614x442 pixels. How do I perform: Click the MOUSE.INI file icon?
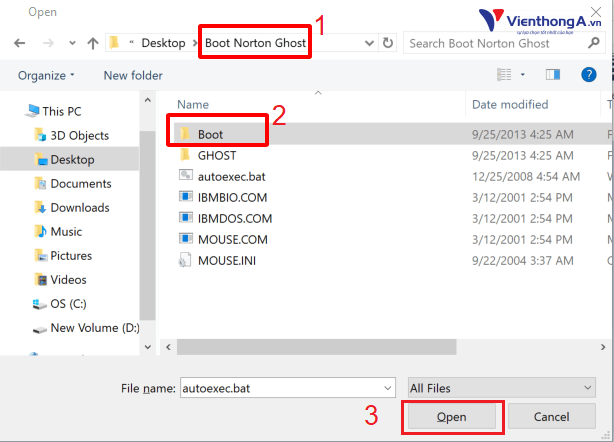(x=185, y=260)
